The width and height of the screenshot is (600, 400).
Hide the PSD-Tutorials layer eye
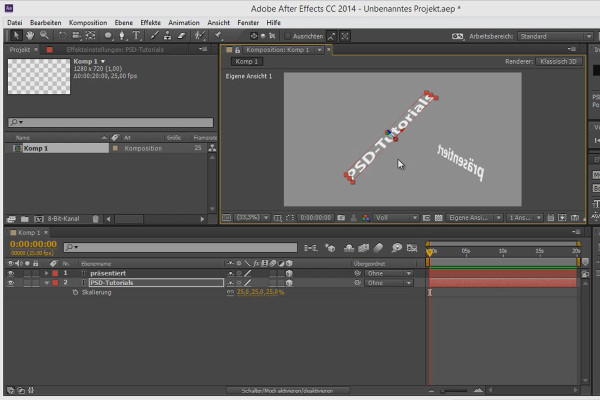click(x=10, y=283)
